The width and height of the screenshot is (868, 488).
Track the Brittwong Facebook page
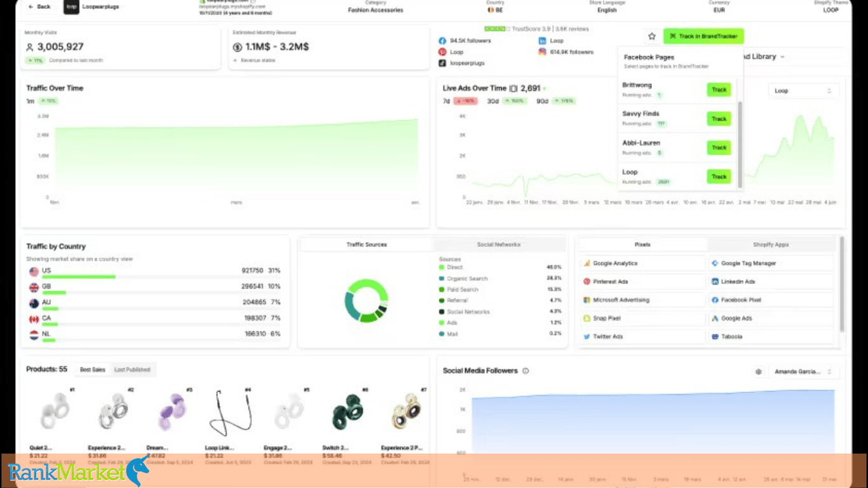pyautogui.click(x=719, y=90)
